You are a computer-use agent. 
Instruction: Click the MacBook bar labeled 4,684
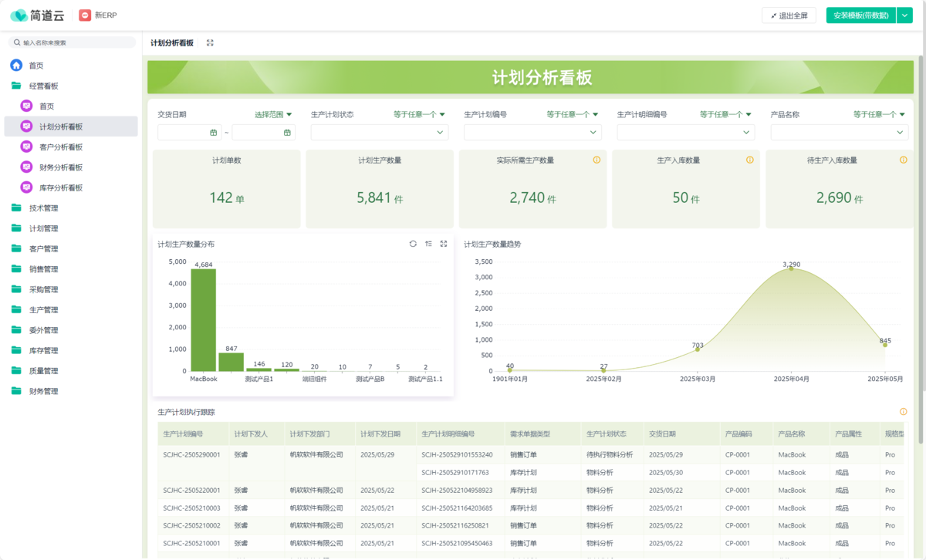[204, 319]
